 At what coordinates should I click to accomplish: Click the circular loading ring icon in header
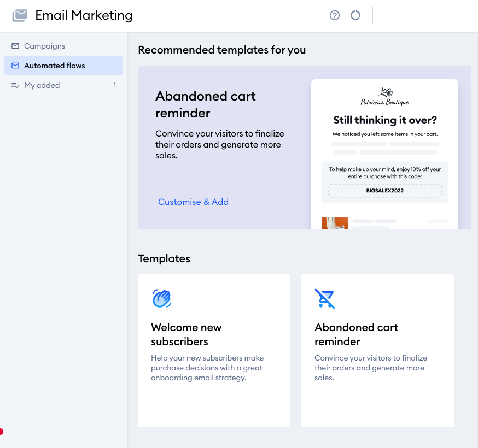(x=355, y=15)
